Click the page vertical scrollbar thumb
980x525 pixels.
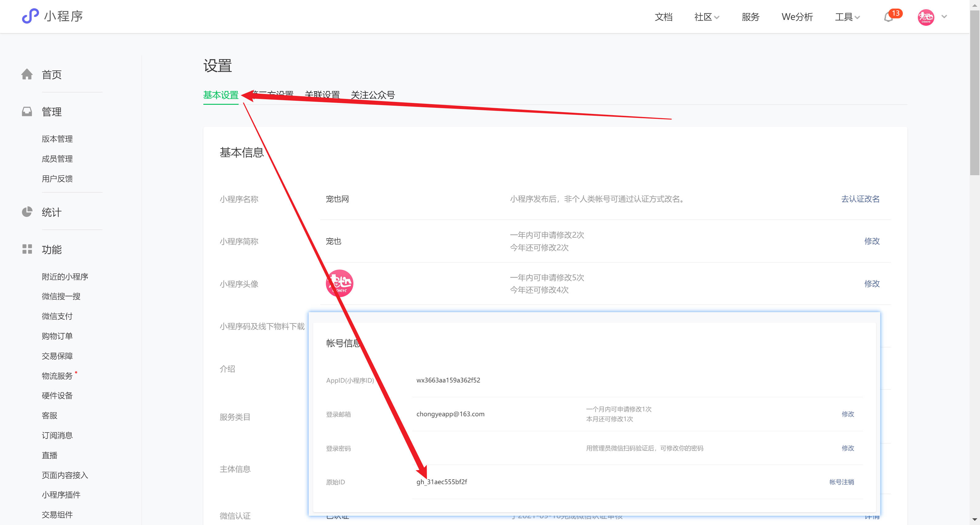point(975,93)
